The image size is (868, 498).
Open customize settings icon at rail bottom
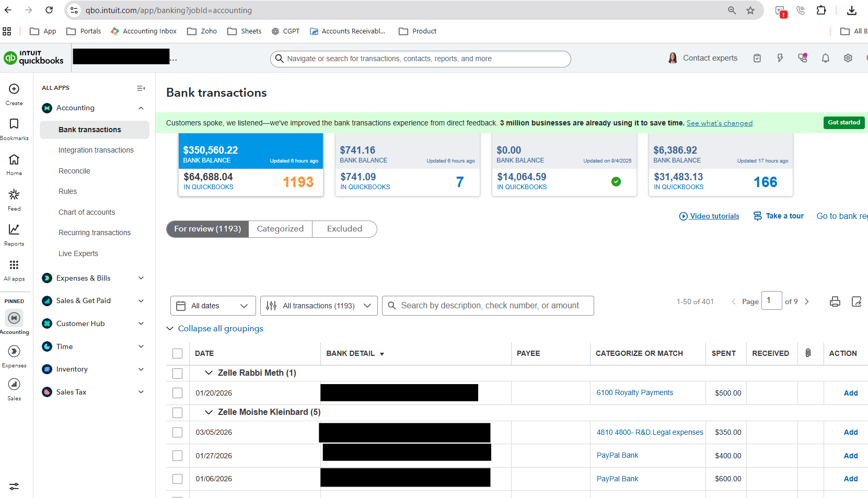[14, 486]
